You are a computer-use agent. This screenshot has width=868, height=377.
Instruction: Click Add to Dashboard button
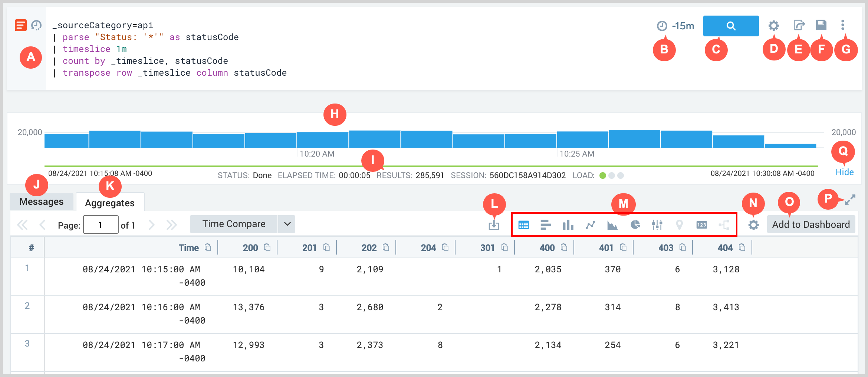click(811, 224)
